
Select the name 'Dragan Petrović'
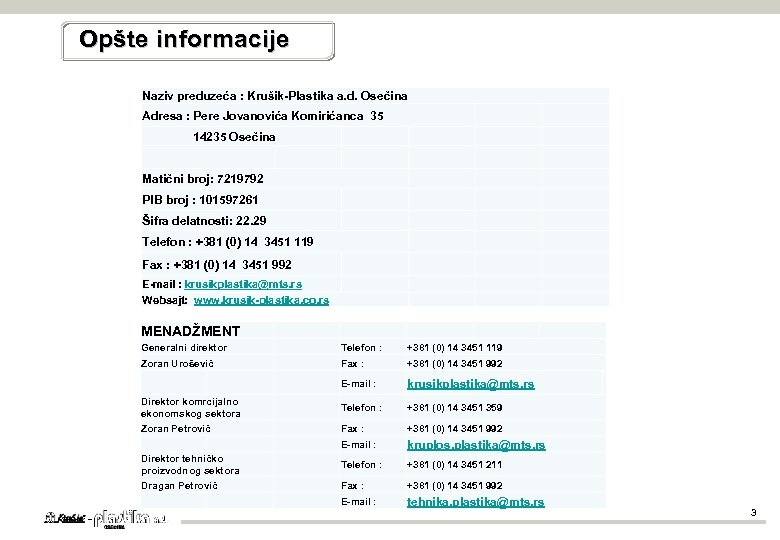click(x=179, y=485)
